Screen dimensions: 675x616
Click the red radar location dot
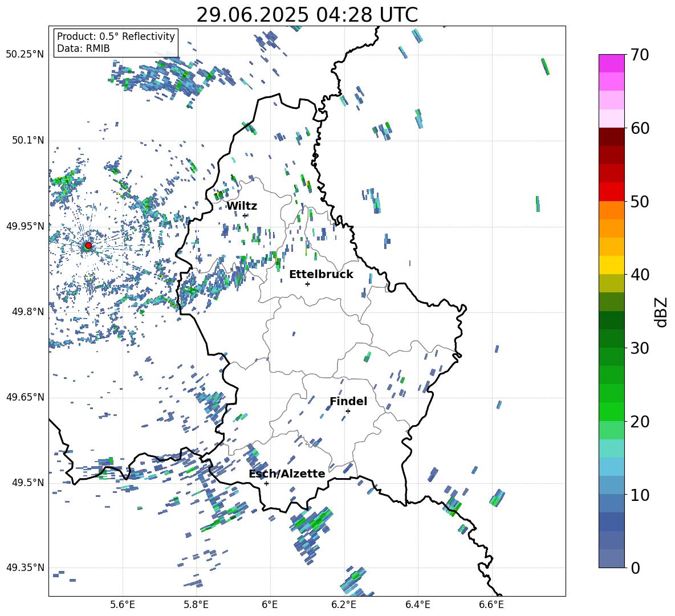88,246
